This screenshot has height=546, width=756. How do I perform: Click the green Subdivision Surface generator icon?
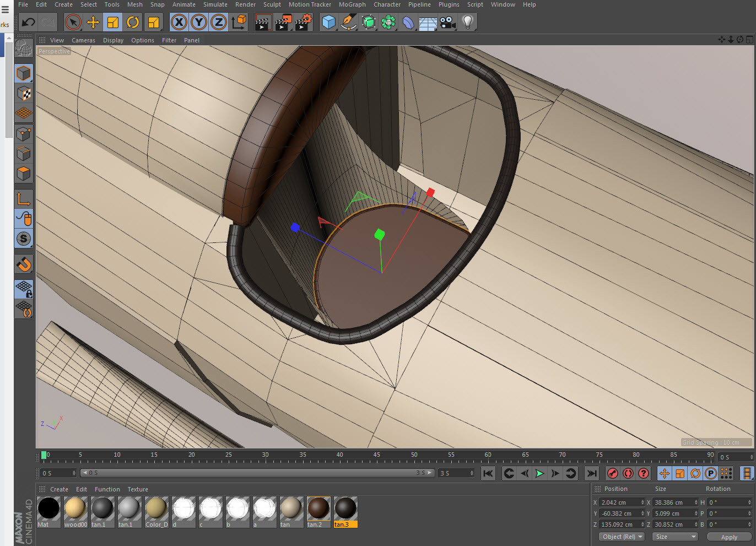tap(369, 22)
